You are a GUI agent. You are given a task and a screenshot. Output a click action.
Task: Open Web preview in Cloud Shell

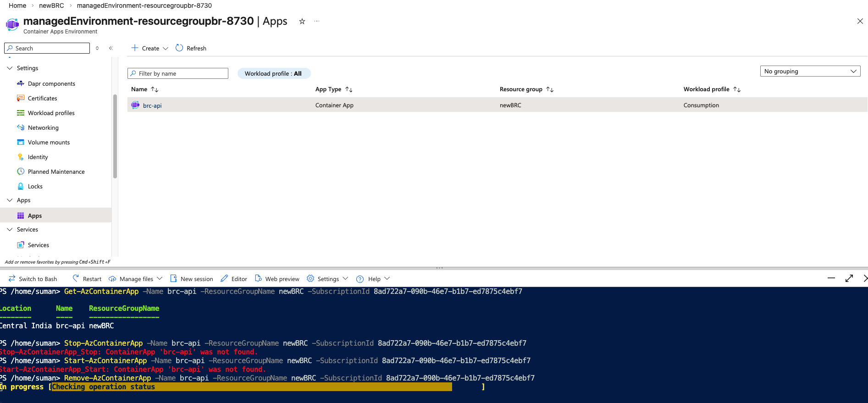277,279
